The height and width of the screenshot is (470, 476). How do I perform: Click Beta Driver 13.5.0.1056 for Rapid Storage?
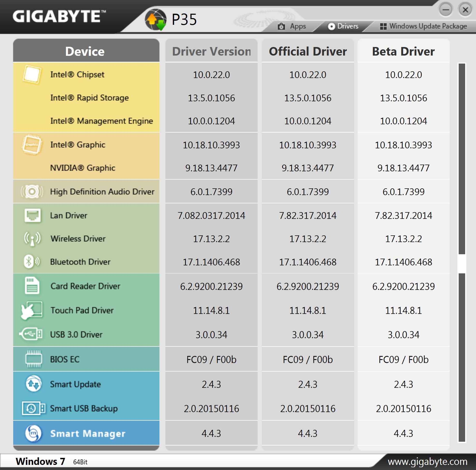(403, 98)
